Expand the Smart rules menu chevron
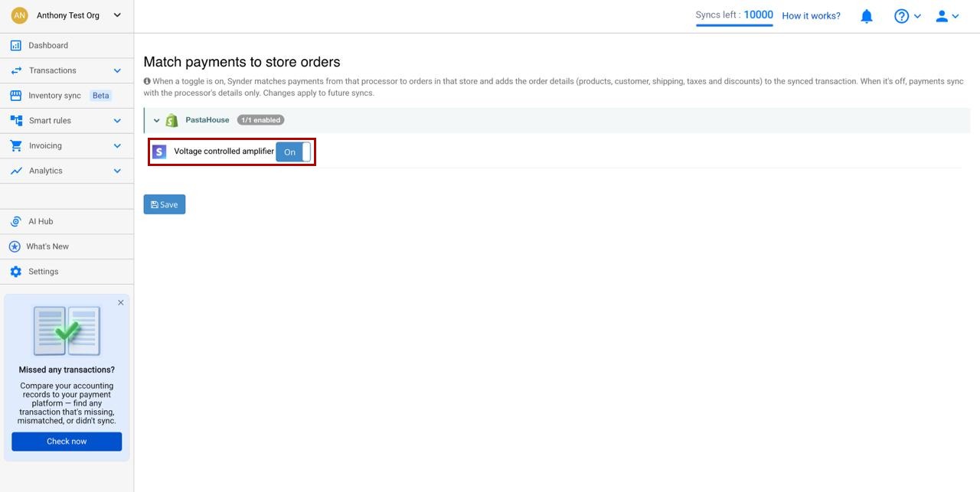The height and width of the screenshot is (492, 980). click(x=117, y=121)
